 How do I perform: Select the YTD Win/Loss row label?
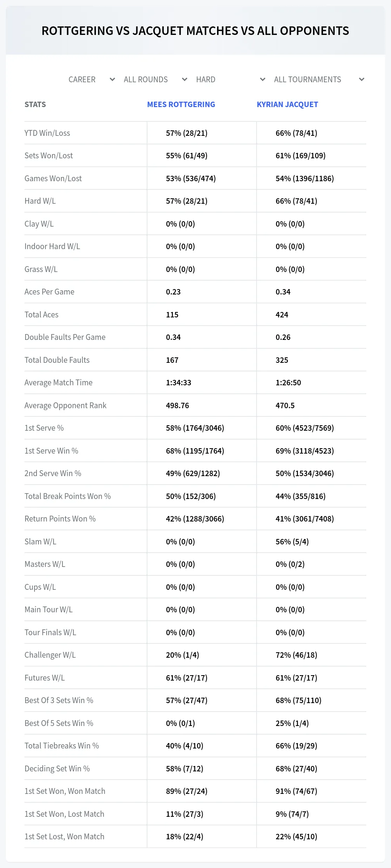[47, 133]
